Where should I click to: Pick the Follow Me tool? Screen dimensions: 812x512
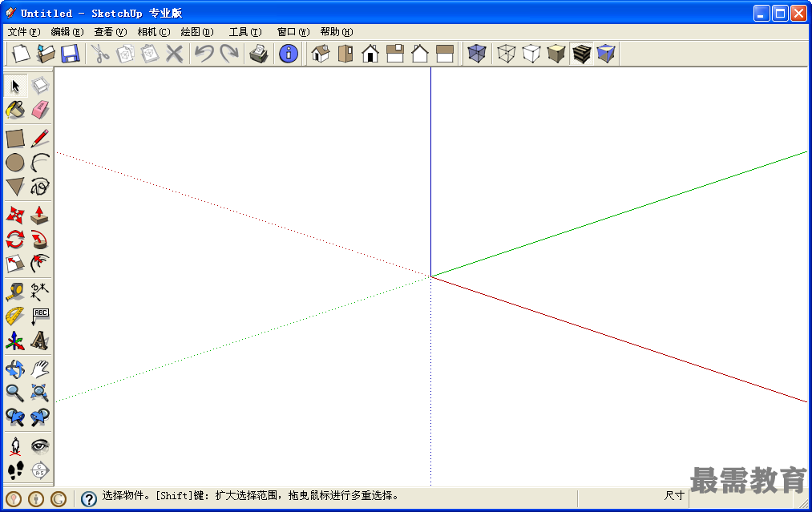[40, 240]
